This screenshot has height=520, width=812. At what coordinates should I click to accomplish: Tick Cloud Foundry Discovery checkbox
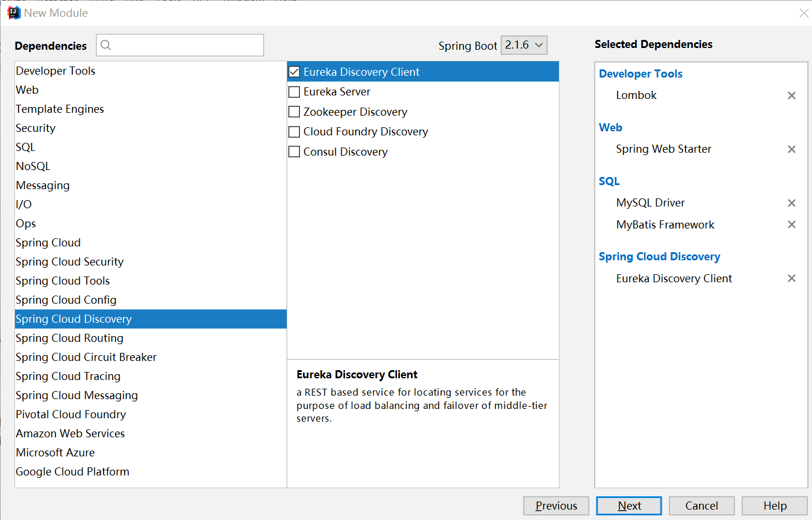(294, 132)
